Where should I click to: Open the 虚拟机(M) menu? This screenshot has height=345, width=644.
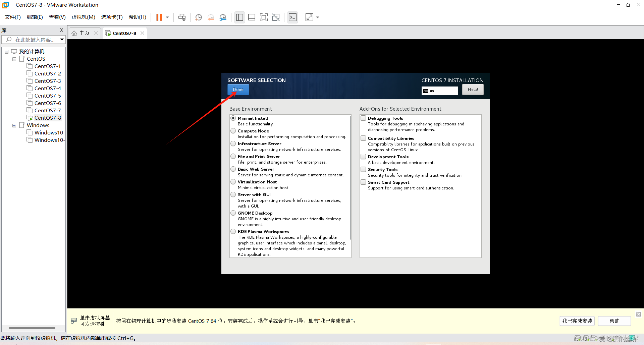[x=84, y=17]
